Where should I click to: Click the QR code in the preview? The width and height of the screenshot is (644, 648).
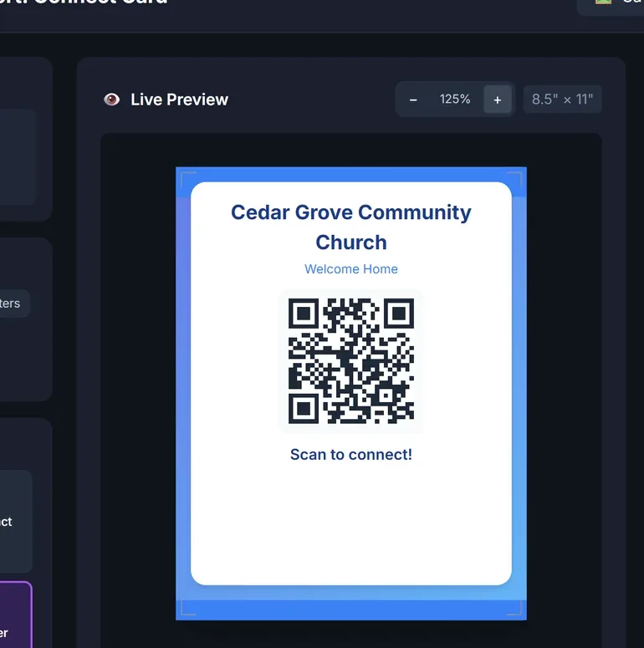(x=351, y=361)
